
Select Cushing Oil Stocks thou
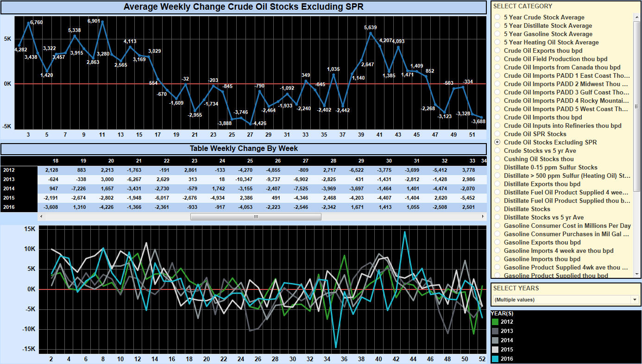[497, 159]
